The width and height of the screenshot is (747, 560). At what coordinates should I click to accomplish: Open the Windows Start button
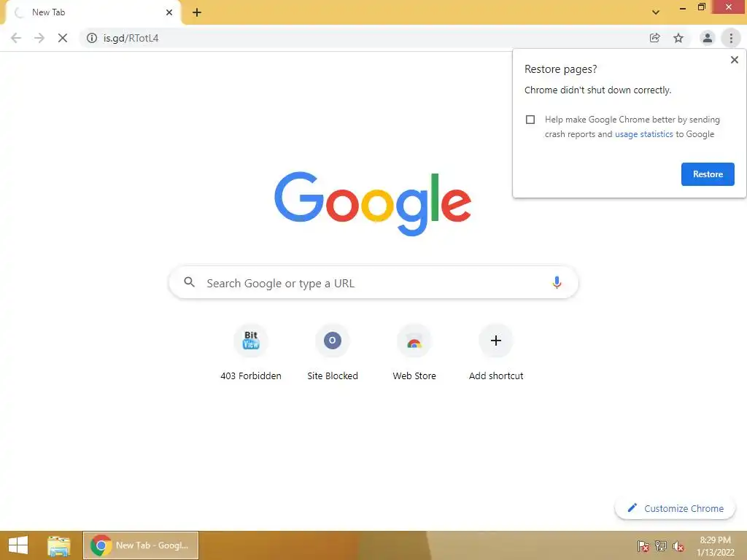18,545
